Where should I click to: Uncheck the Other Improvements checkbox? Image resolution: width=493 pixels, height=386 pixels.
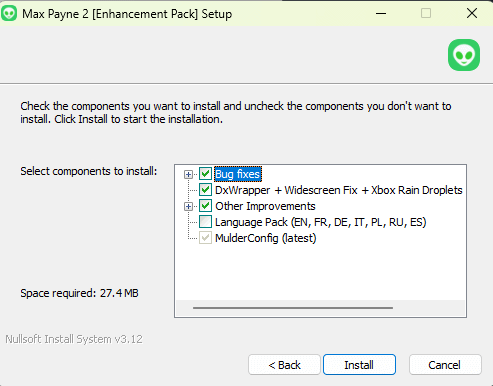click(x=205, y=206)
